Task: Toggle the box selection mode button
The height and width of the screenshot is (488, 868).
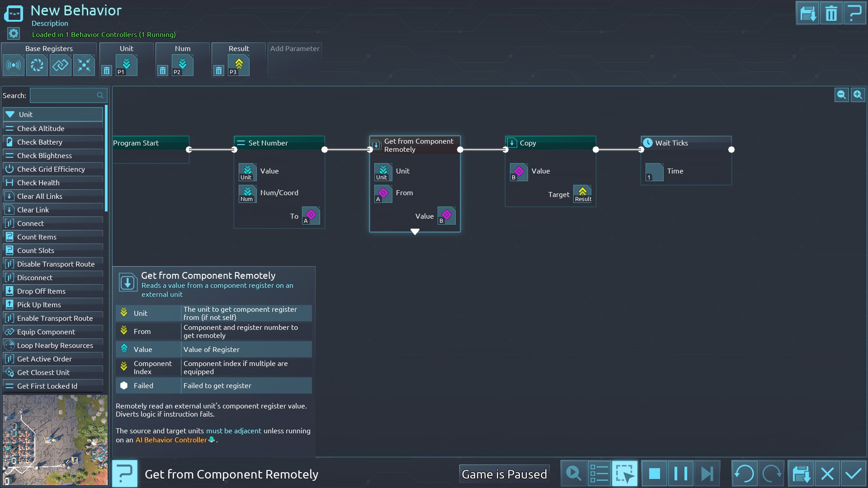Action: 625,474
